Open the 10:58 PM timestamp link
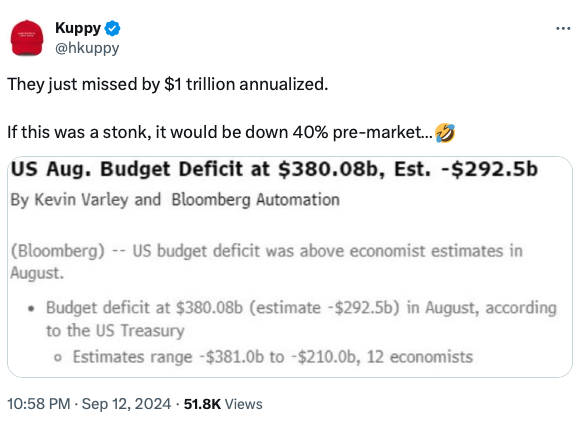 click(39, 404)
